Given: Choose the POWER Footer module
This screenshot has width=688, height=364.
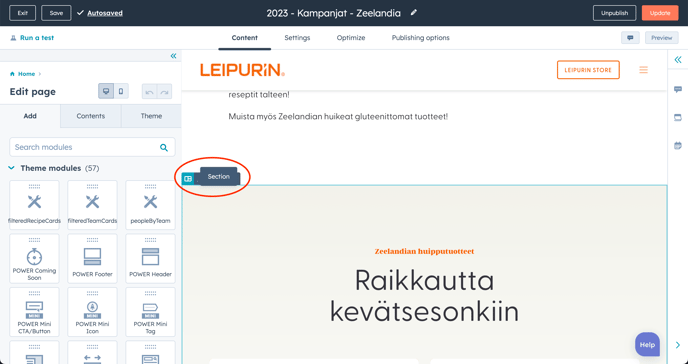Looking at the screenshot, I should tap(92, 258).
